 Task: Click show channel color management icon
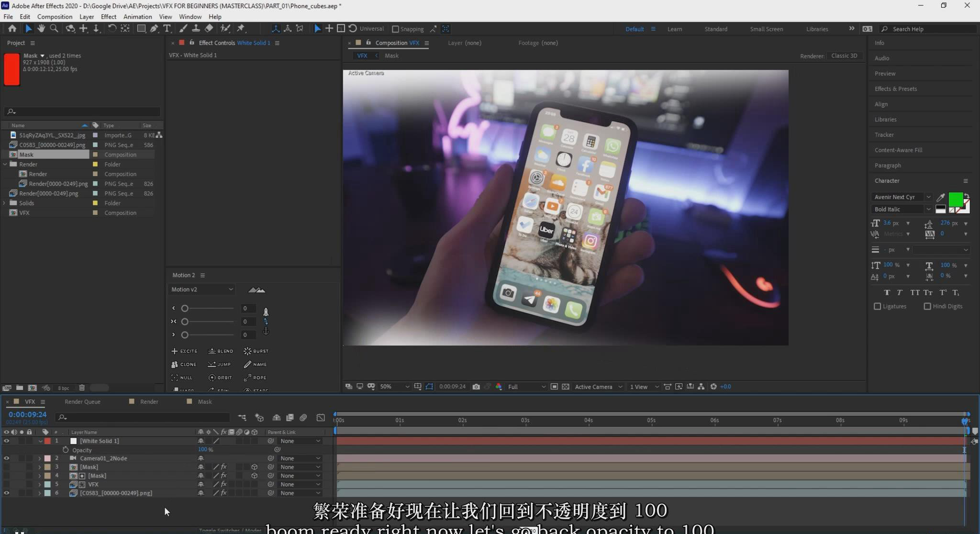[499, 387]
